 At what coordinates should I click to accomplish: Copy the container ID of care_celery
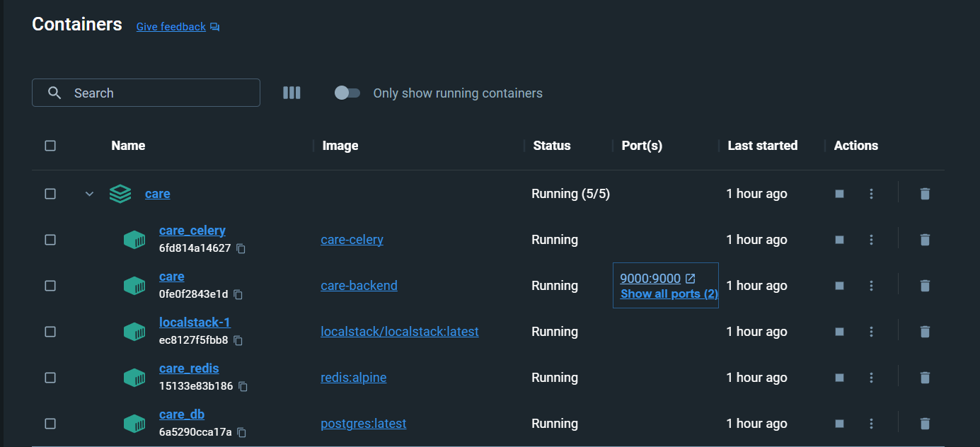coord(240,249)
